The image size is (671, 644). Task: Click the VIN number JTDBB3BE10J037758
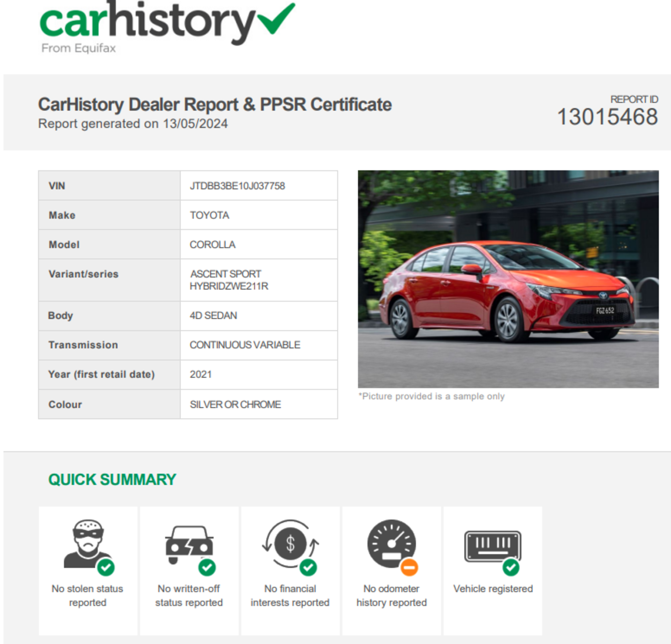click(x=237, y=186)
